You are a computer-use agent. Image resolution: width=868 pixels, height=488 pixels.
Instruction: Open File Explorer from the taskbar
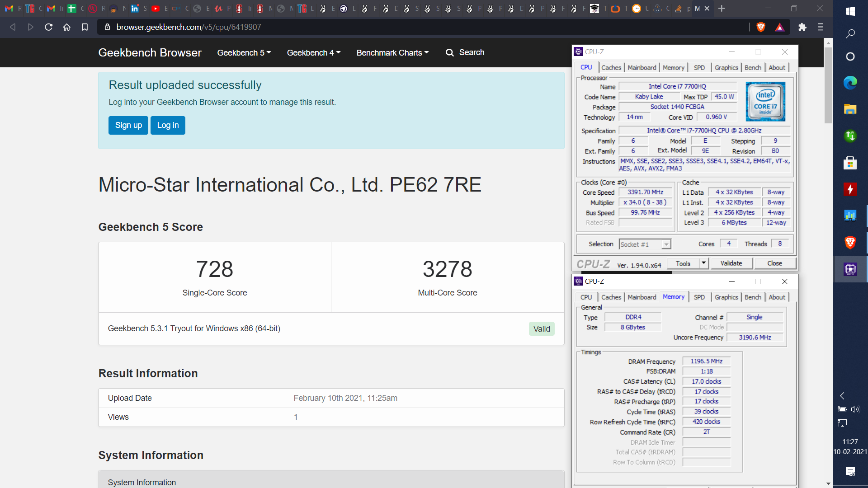click(x=850, y=109)
